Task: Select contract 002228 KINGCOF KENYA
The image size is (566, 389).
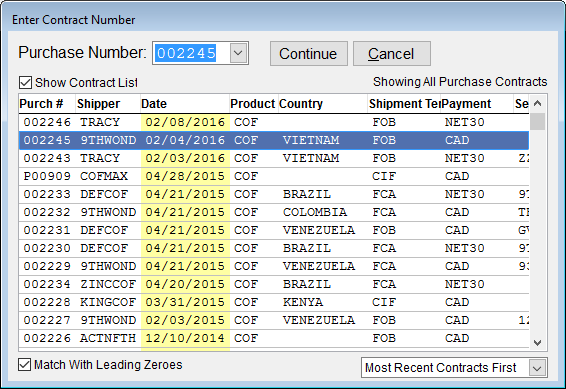Action: point(274,302)
